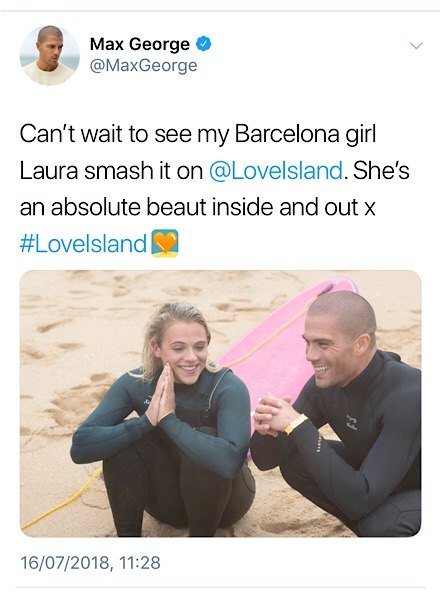The image size is (440, 600).
Task: Click the orange heart hashtag emoji
Action: click(165, 243)
